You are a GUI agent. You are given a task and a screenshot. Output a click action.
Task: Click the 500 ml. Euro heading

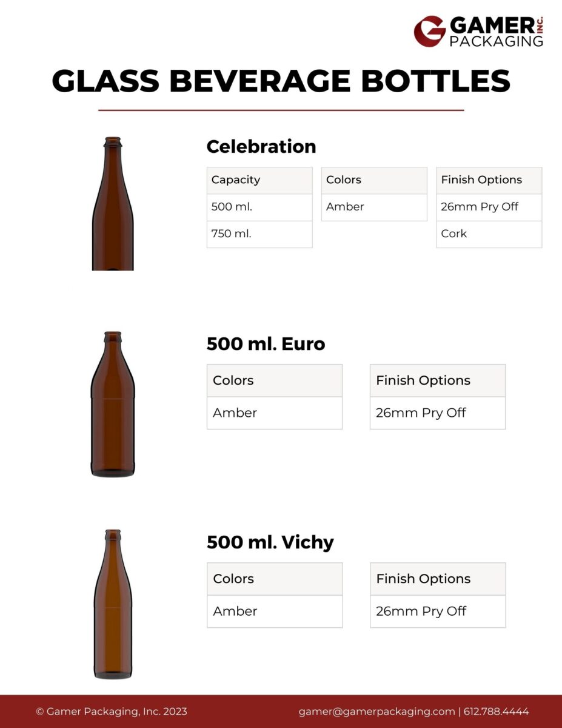266,344
